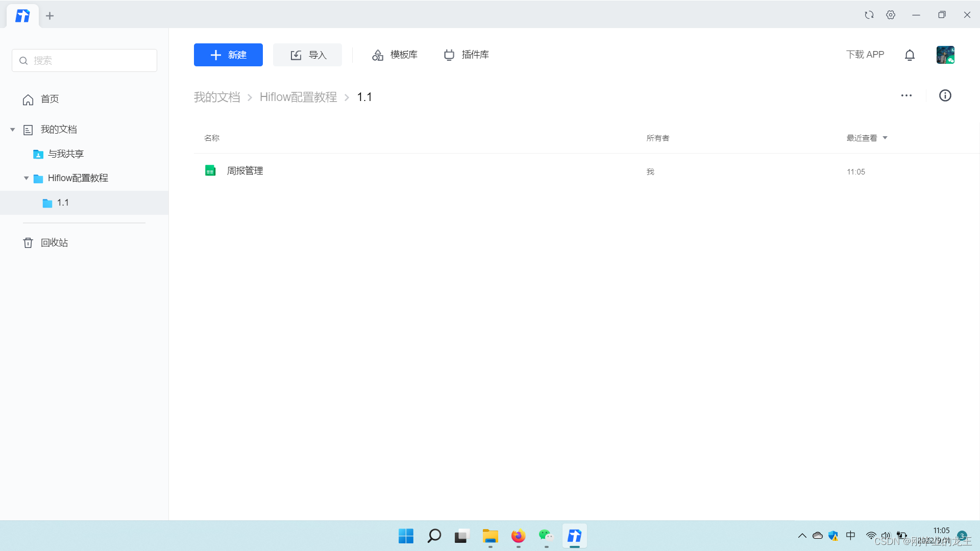Click the sync refresh icon in title bar
This screenshot has width=980, height=551.
coord(869,15)
